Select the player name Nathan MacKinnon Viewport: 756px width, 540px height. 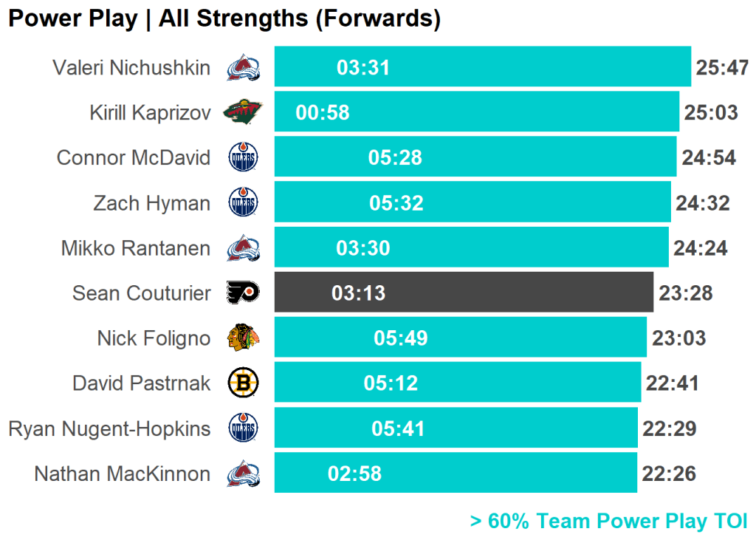tap(122, 474)
